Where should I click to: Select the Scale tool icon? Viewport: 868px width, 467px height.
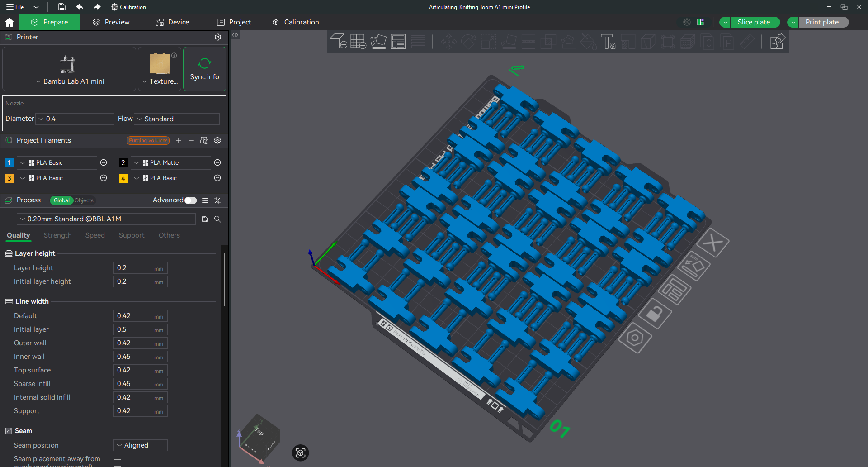(x=489, y=42)
